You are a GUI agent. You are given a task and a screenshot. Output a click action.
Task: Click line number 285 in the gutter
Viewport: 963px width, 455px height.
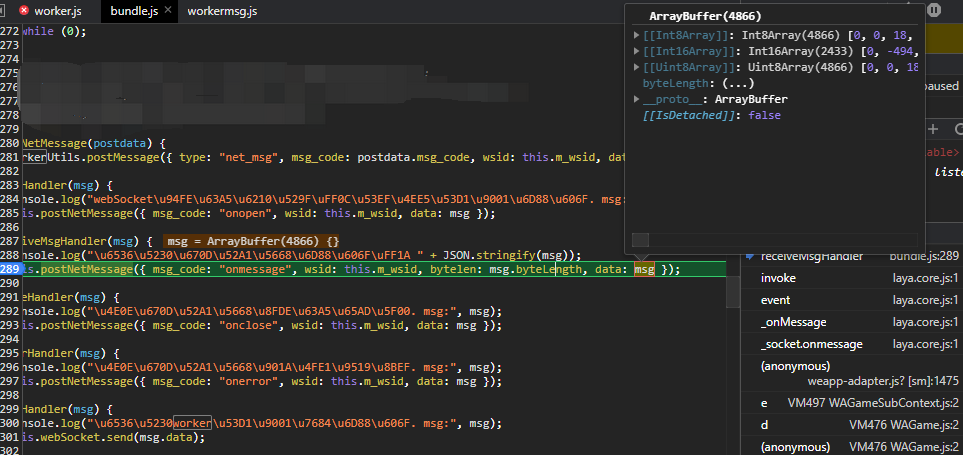(10, 214)
